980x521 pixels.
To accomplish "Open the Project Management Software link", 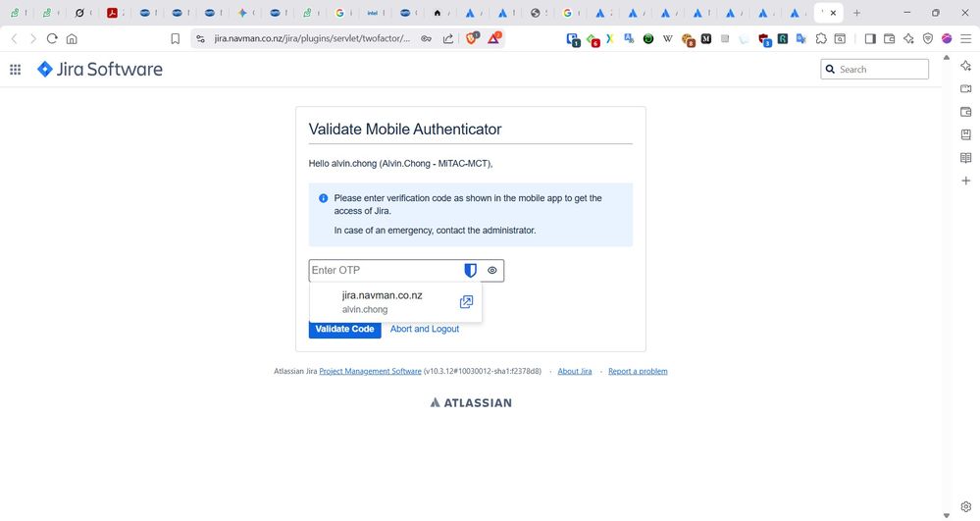I will tap(370, 371).
